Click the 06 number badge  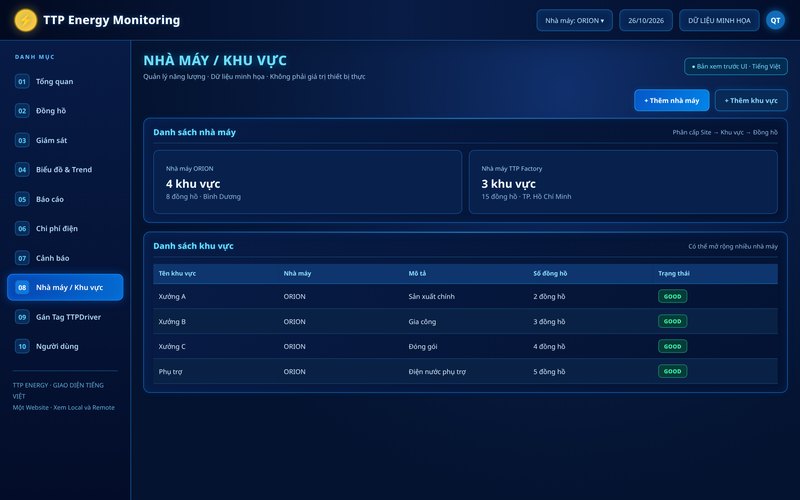[22, 229]
